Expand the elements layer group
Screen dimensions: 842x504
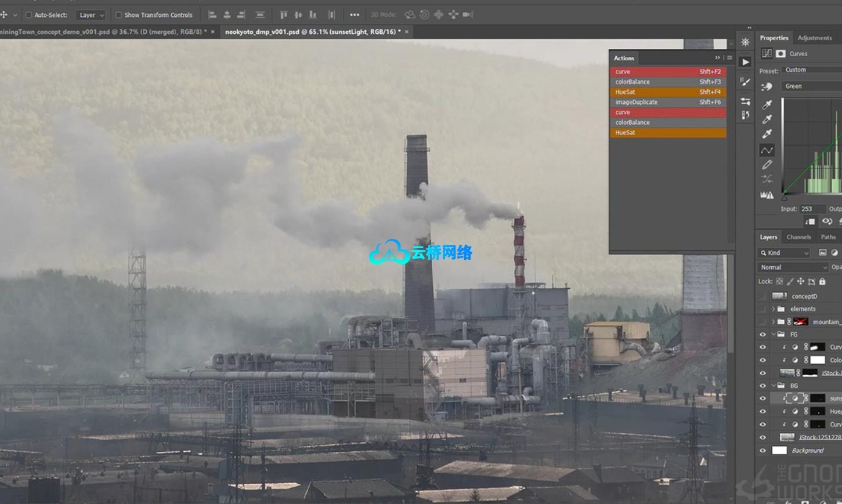coord(773,309)
